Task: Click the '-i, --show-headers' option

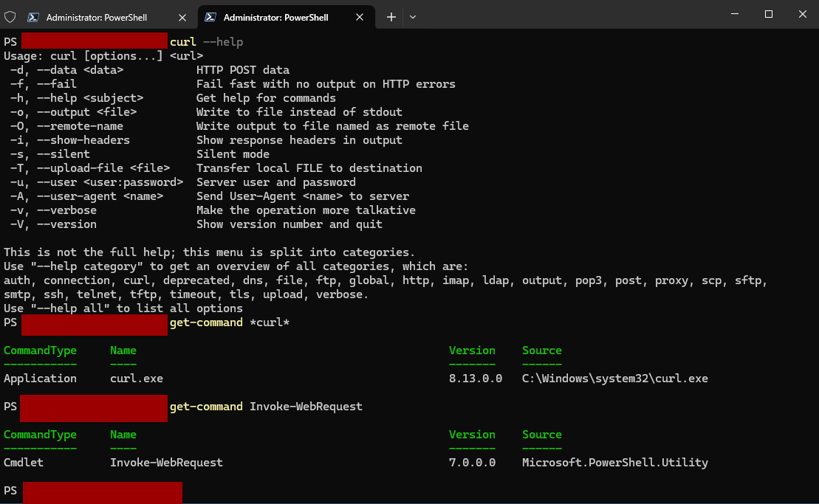Action: pyautogui.click(x=70, y=140)
